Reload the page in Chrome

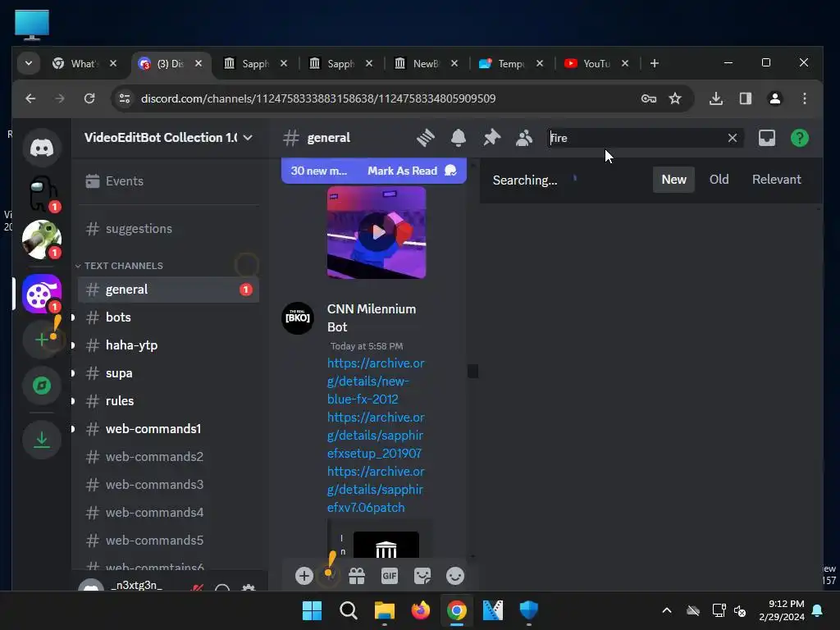pyautogui.click(x=89, y=98)
